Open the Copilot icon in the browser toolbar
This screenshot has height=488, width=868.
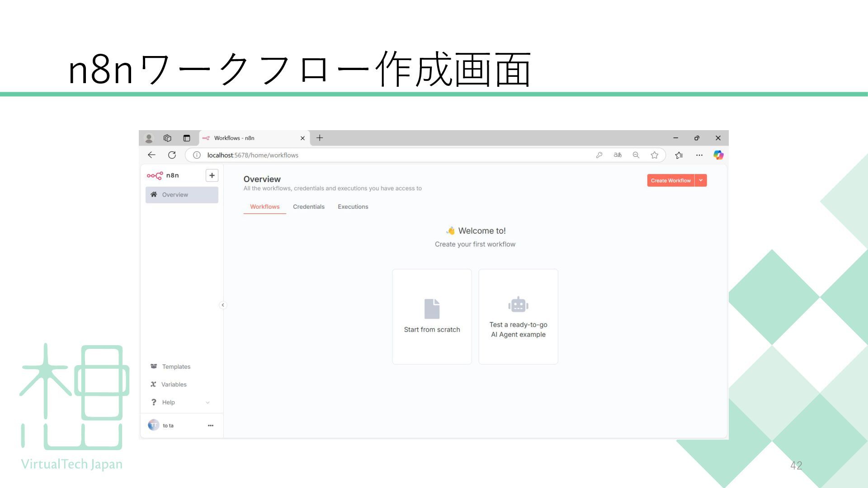point(718,155)
